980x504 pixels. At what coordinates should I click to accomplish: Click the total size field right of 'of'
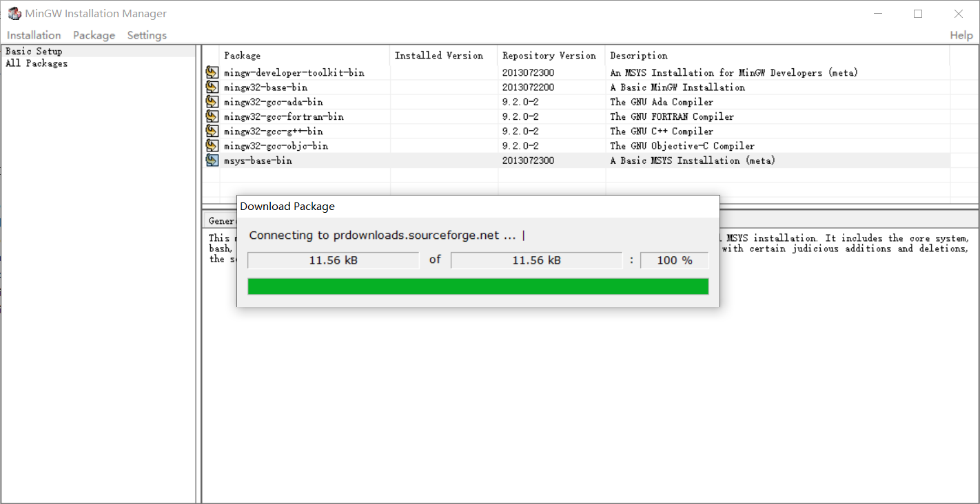click(x=536, y=260)
